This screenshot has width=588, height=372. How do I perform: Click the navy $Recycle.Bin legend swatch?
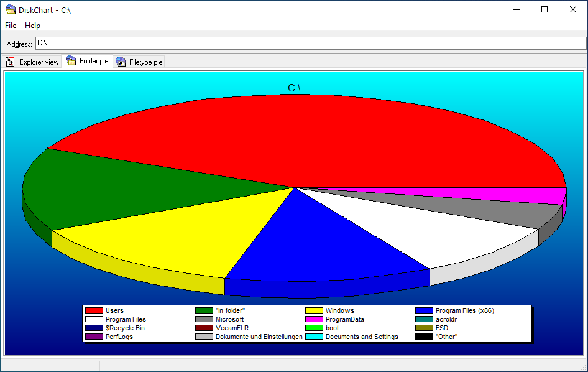coord(94,328)
